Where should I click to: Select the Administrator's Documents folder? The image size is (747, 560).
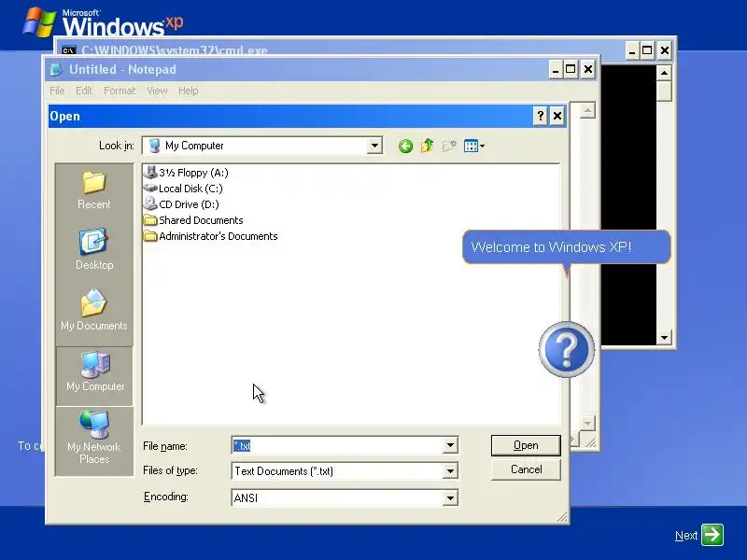point(211,236)
